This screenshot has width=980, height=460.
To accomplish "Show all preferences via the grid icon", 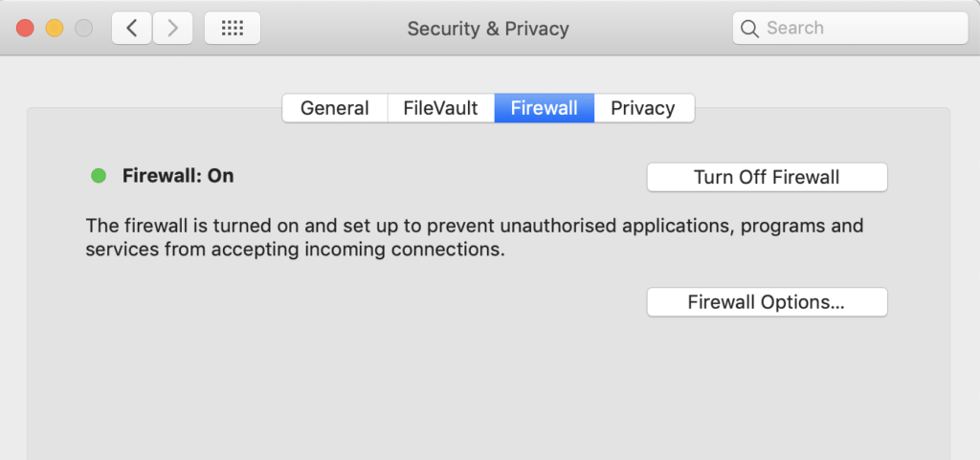I will click(232, 28).
